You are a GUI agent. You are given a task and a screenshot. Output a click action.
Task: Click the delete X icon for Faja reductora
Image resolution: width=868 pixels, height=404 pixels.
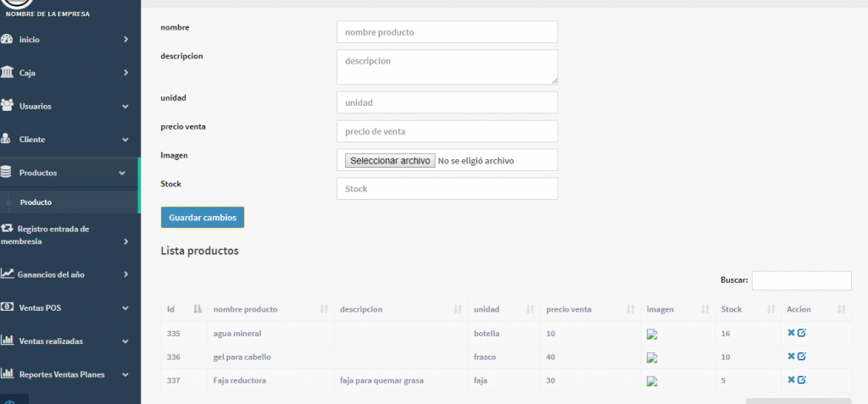click(791, 380)
